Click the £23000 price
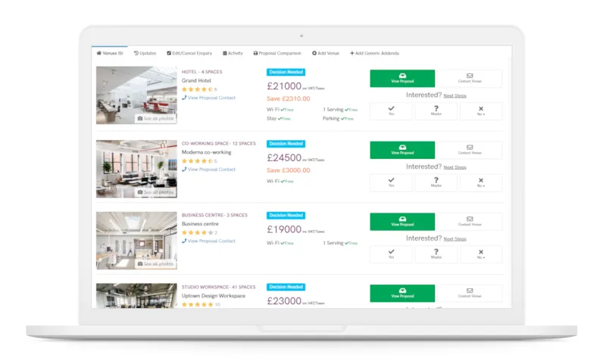Image resolution: width=606 pixels, height=364 pixels. tap(284, 301)
